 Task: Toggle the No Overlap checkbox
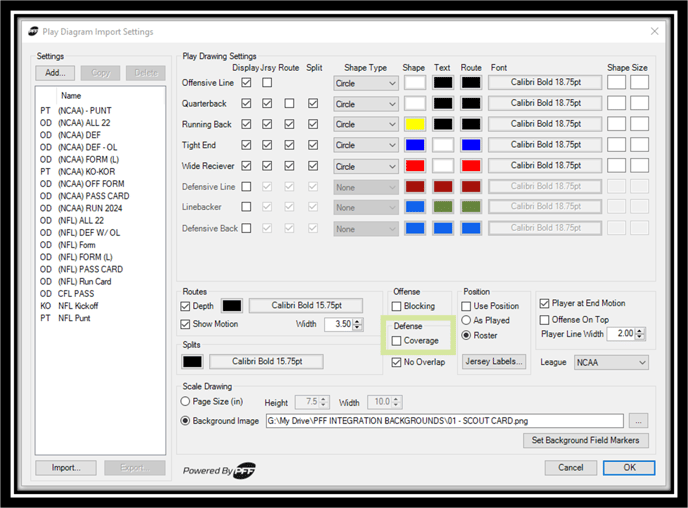(x=396, y=362)
